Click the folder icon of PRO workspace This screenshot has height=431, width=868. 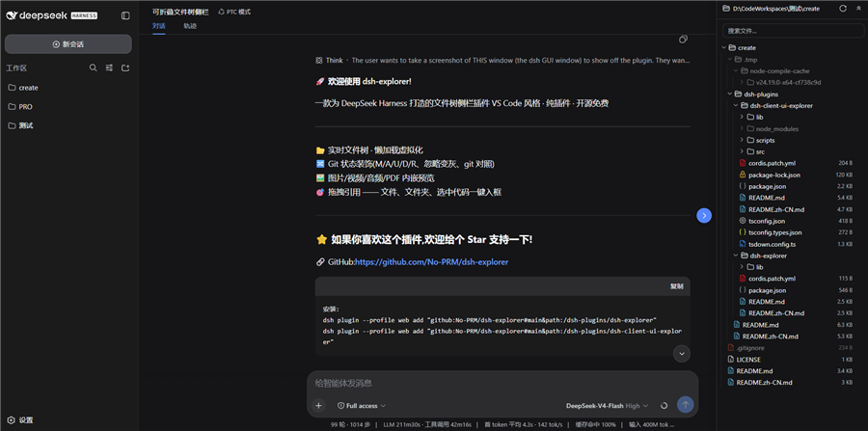pyautogui.click(x=12, y=107)
